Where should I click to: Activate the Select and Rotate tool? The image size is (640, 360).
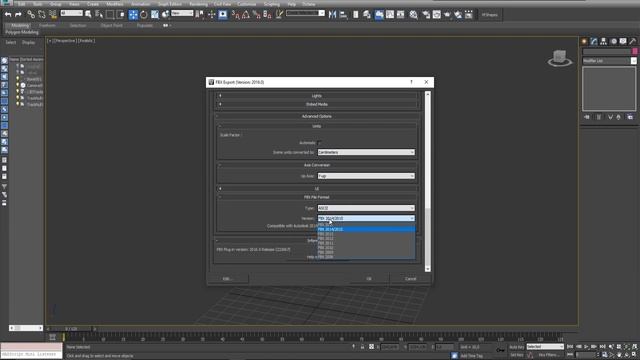click(144, 15)
